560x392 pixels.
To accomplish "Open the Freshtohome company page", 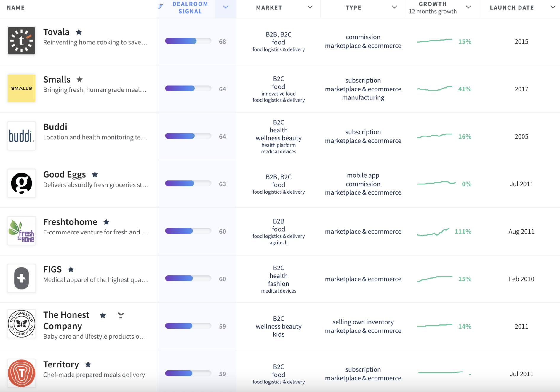I will coord(70,222).
